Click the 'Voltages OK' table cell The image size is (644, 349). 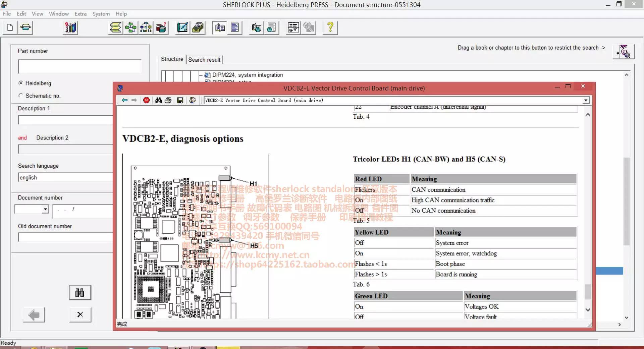(x=520, y=306)
